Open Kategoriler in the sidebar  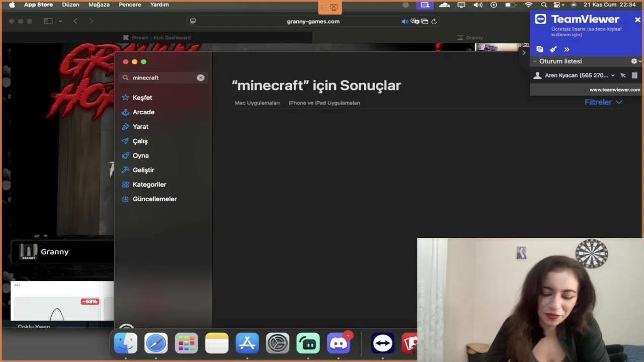pyautogui.click(x=144, y=185)
